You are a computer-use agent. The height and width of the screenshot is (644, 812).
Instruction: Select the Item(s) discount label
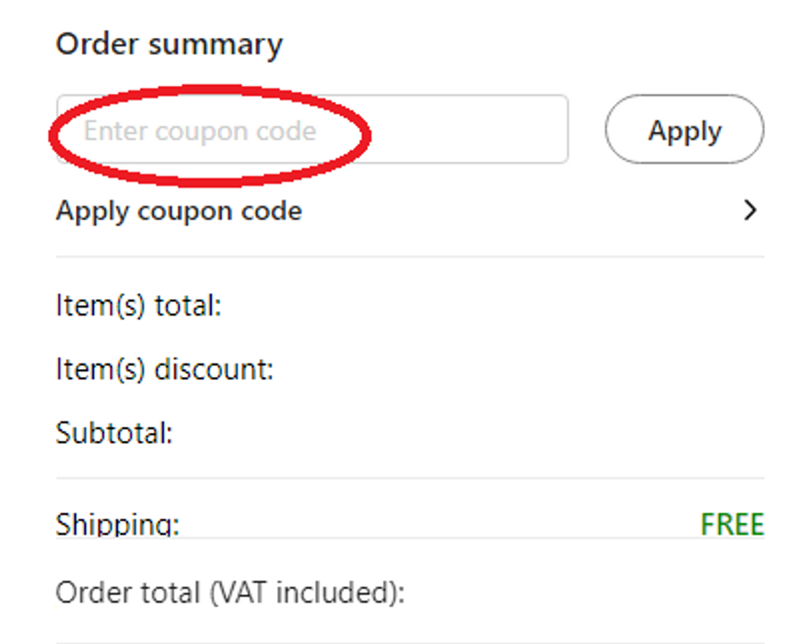pyautogui.click(x=164, y=370)
